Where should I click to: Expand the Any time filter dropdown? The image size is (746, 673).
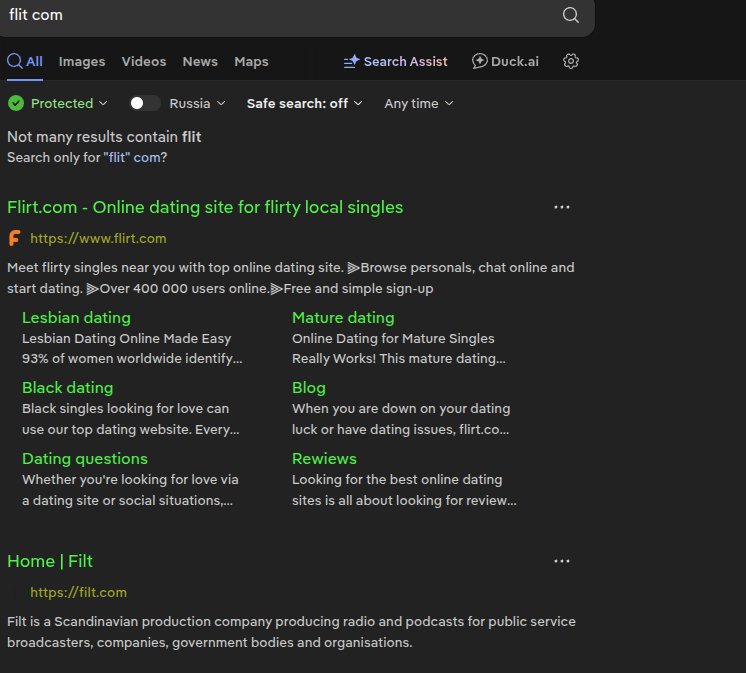[418, 103]
